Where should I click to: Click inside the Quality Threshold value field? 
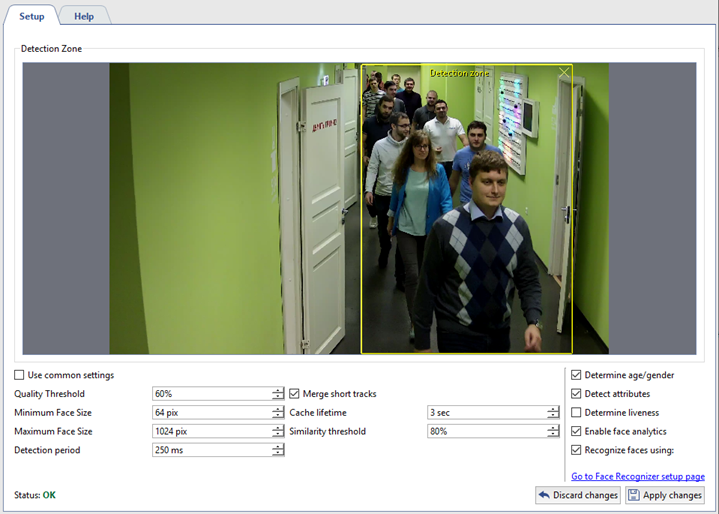pos(210,394)
